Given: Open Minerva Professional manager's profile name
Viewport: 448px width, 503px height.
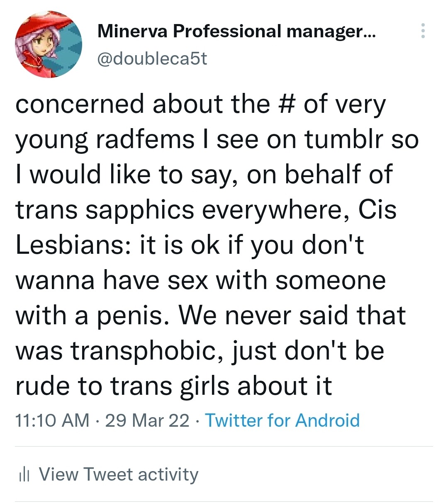Looking at the screenshot, I should point(236,31).
